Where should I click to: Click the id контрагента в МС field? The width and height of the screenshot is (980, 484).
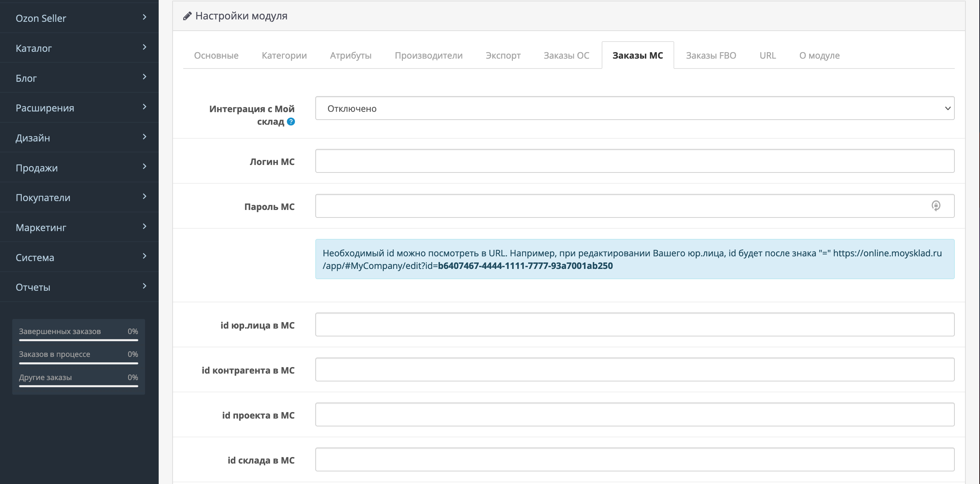[635, 370]
